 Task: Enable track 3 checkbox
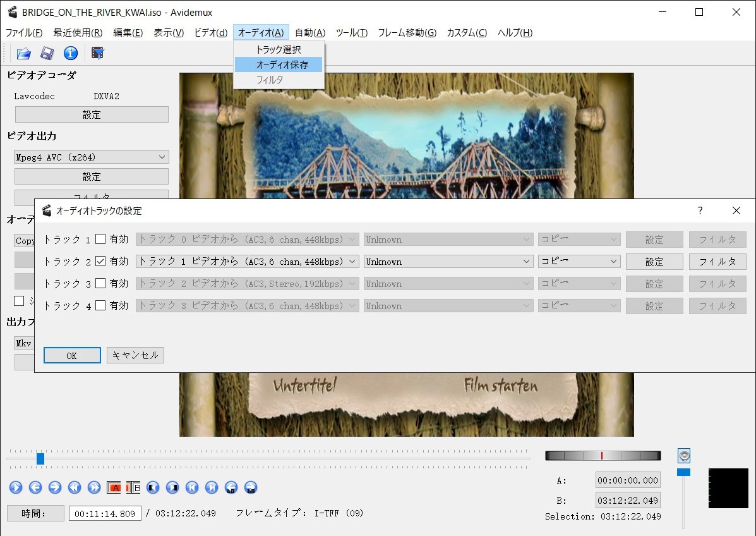click(x=100, y=283)
